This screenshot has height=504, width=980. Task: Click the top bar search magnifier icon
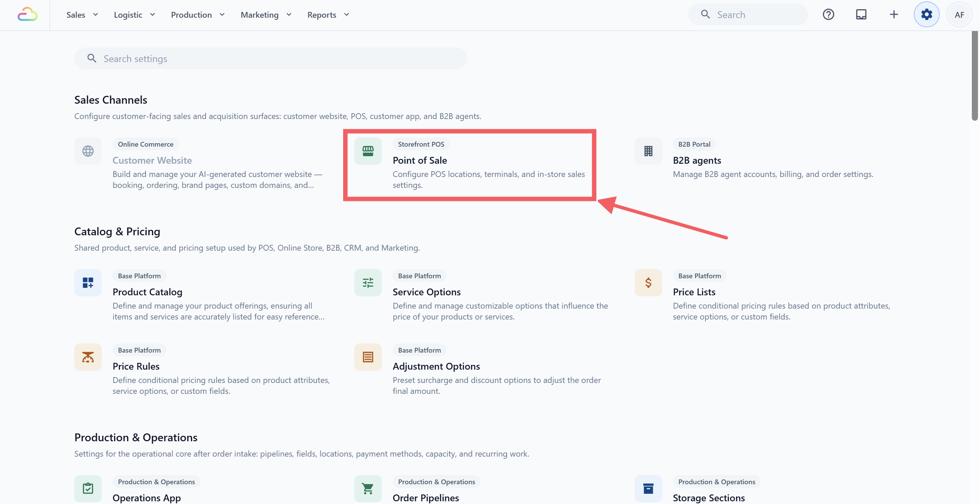tap(705, 14)
